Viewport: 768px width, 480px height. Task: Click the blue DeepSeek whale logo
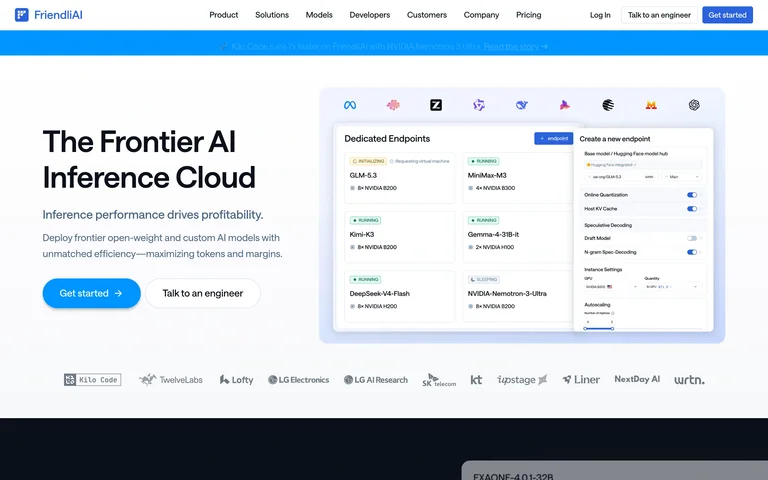(x=522, y=105)
